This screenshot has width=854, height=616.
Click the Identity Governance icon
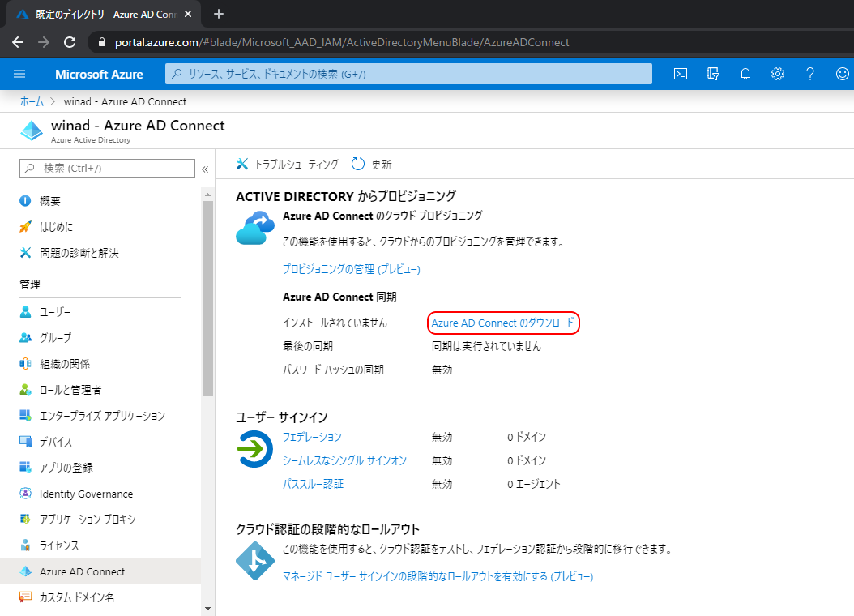tap(25, 494)
